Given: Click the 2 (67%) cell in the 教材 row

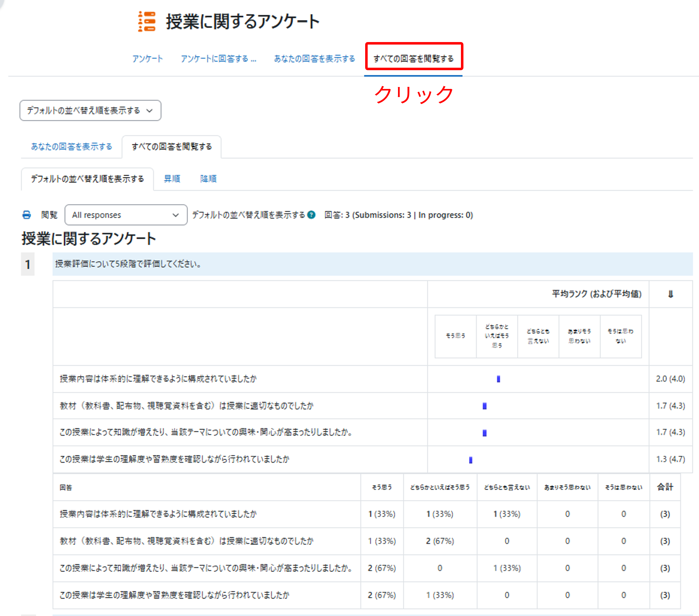Looking at the screenshot, I should [x=440, y=541].
